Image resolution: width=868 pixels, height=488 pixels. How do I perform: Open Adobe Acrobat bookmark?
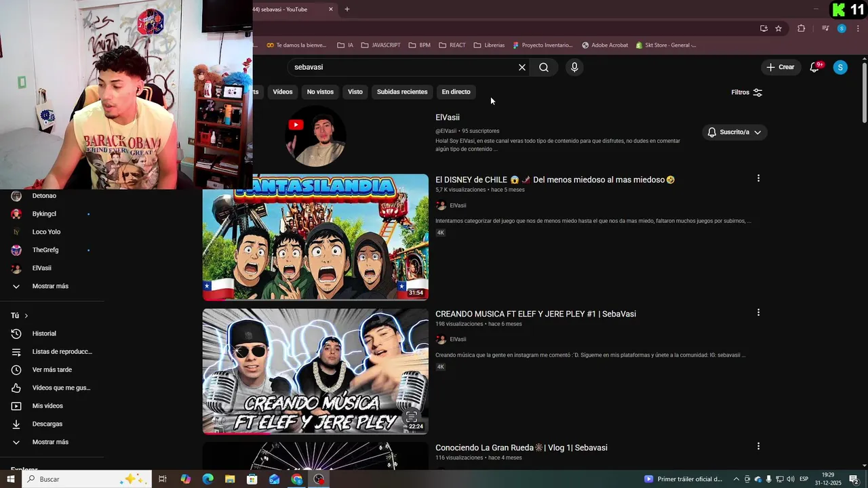click(605, 45)
